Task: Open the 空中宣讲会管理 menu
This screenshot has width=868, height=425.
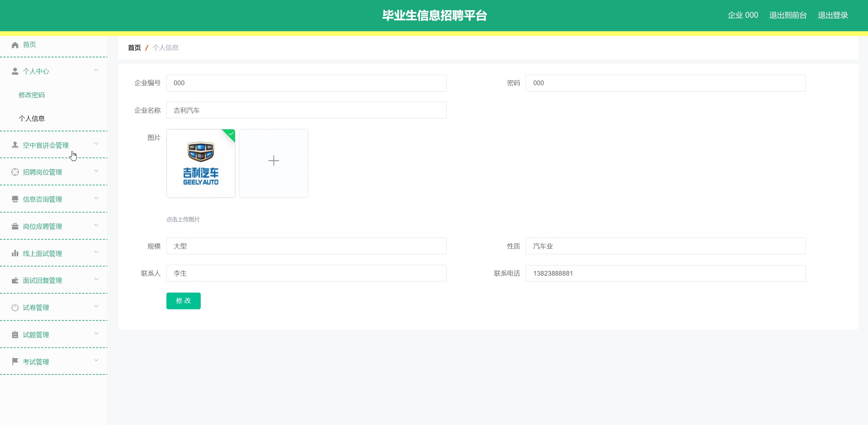Action: coord(54,145)
